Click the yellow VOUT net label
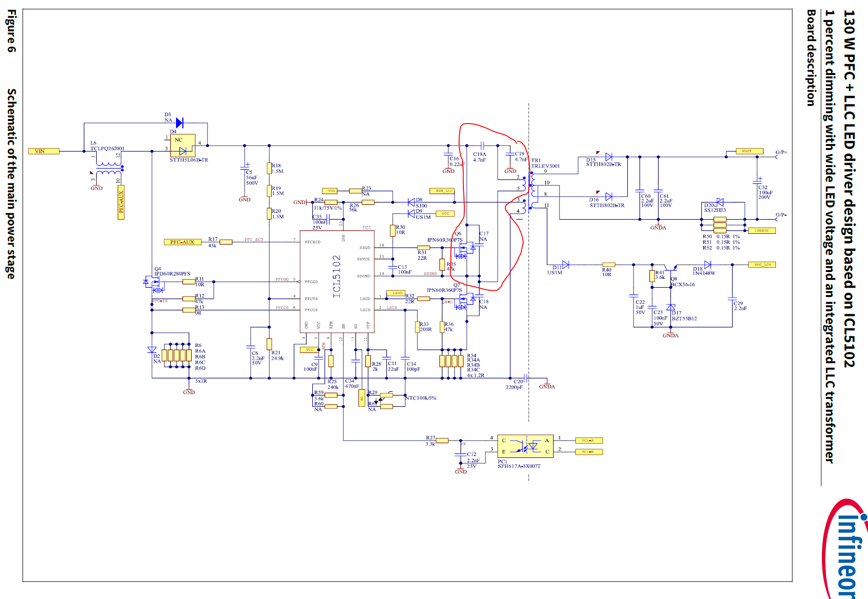This screenshot has height=599, width=868. point(750,151)
